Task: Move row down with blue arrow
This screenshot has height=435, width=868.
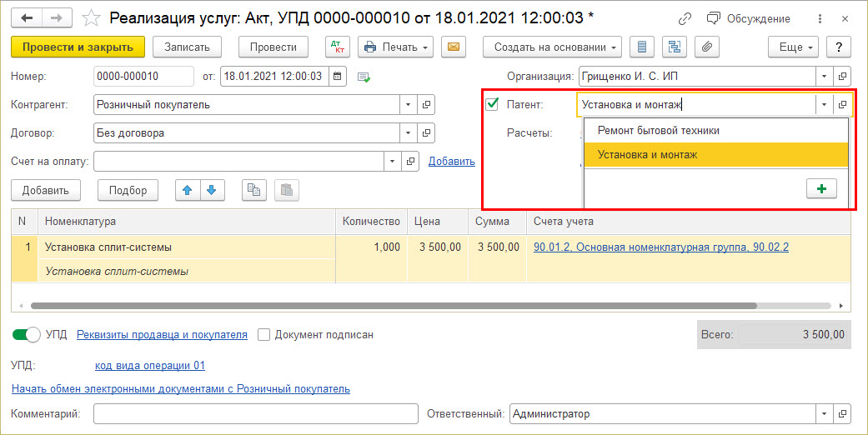Action: (212, 190)
